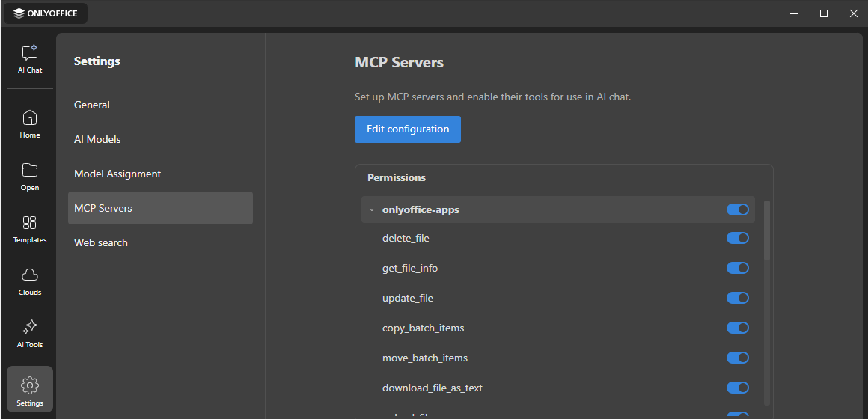
Task: Select the Settings gear in sidebar
Action: point(30,389)
